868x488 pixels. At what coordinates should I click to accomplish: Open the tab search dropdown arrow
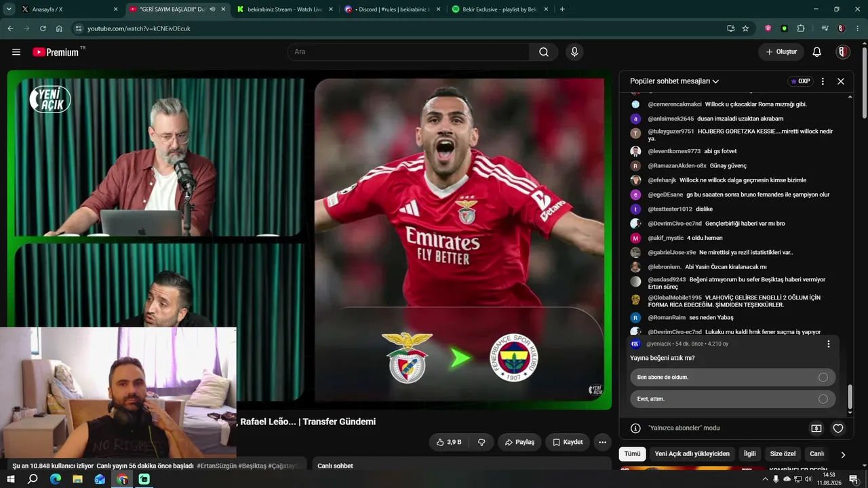pos(9,9)
